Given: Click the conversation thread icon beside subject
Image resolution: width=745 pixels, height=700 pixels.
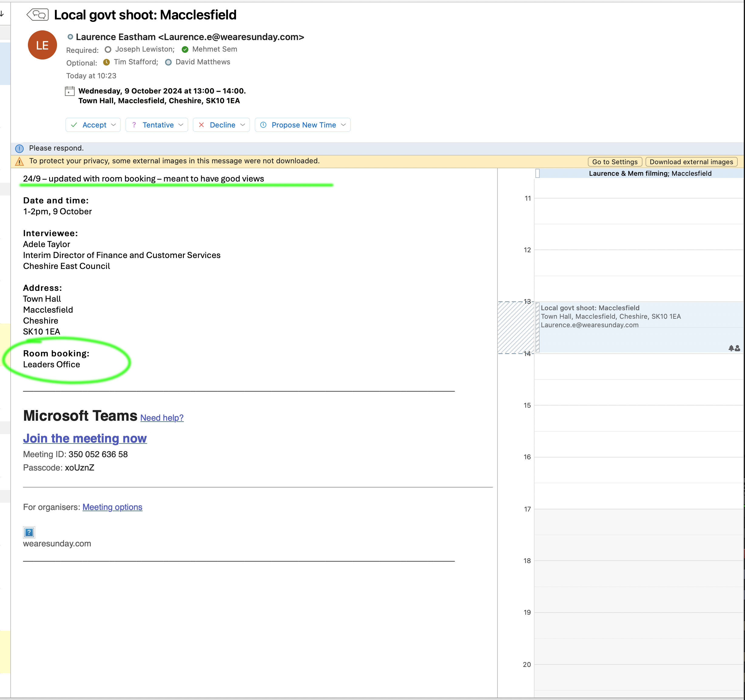Looking at the screenshot, I should tap(38, 15).
